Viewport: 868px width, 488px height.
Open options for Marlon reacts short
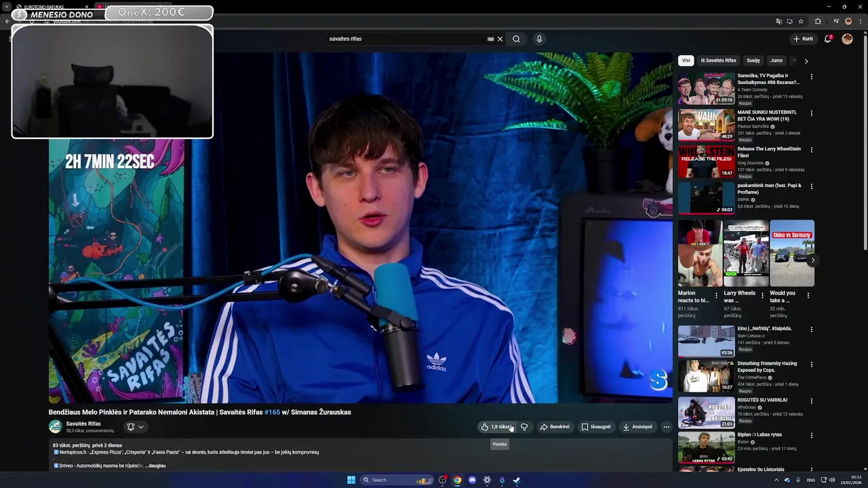pyautogui.click(x=716, y=296)
